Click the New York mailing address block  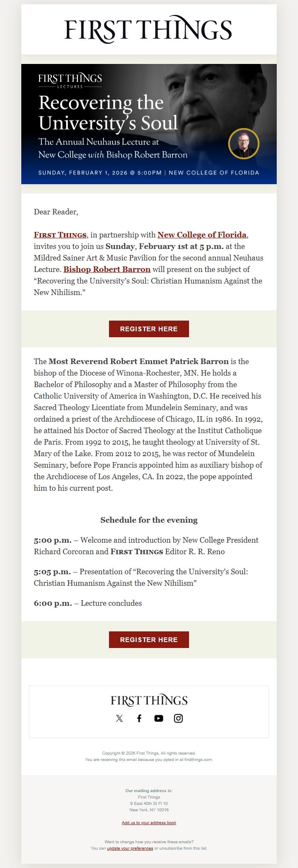[x=149, y=804]
